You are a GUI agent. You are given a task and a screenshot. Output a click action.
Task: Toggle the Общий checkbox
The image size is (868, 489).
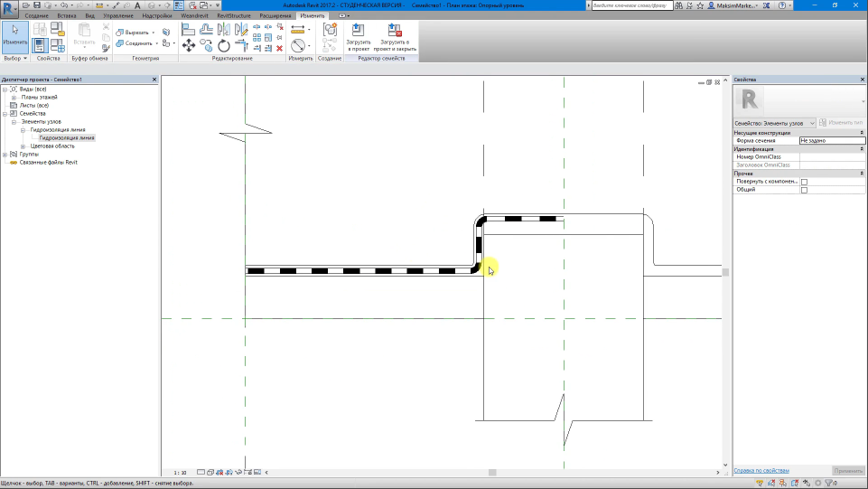(x=805, y=190)
